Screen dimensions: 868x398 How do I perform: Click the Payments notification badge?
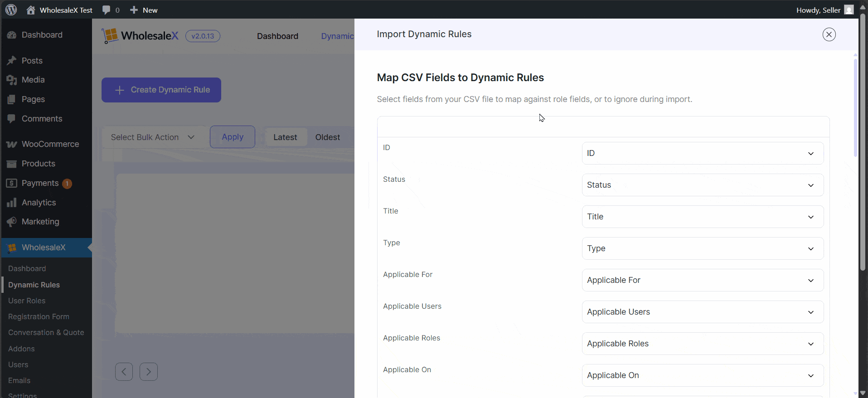67,184
